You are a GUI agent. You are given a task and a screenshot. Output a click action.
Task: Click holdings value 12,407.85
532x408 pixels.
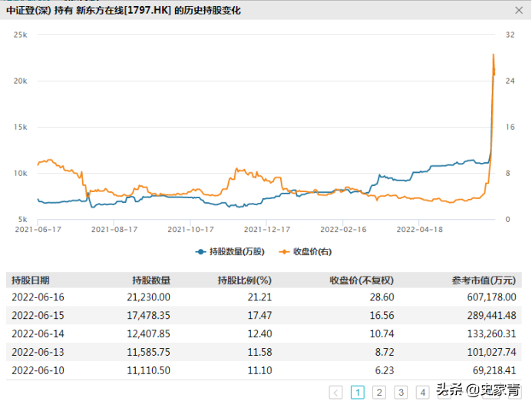[149, 334]
